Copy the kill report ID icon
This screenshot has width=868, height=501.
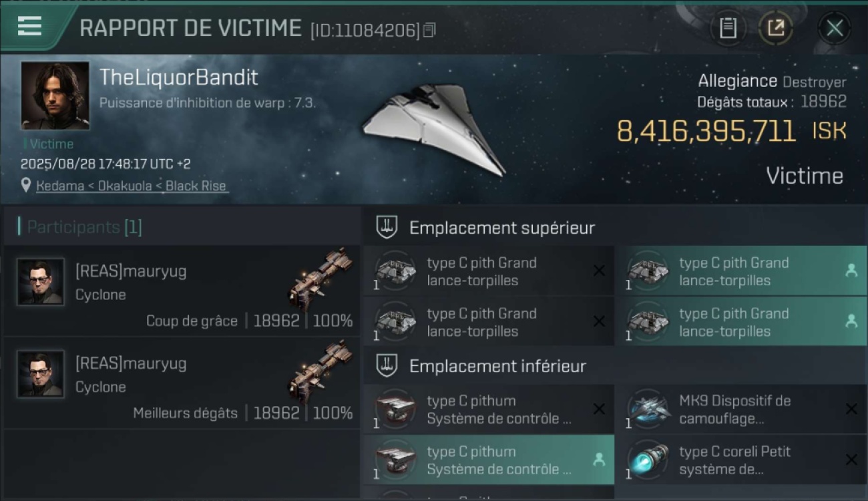(429, 30)
